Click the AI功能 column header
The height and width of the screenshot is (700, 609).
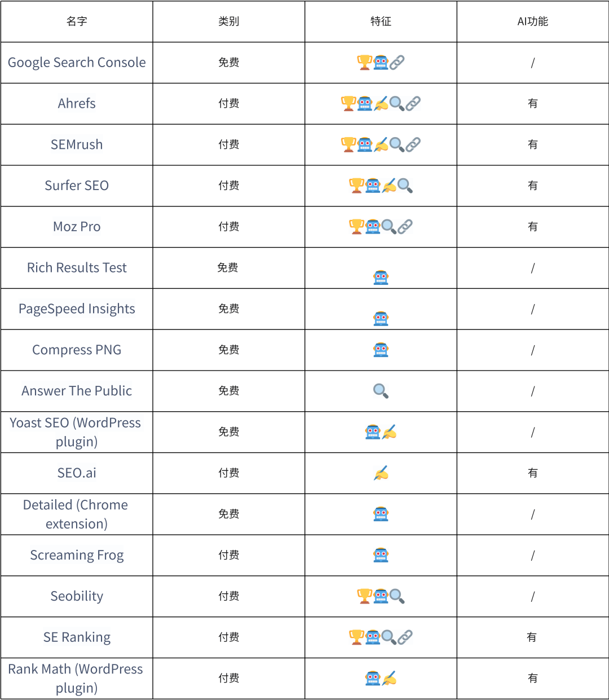click(532, 21)
